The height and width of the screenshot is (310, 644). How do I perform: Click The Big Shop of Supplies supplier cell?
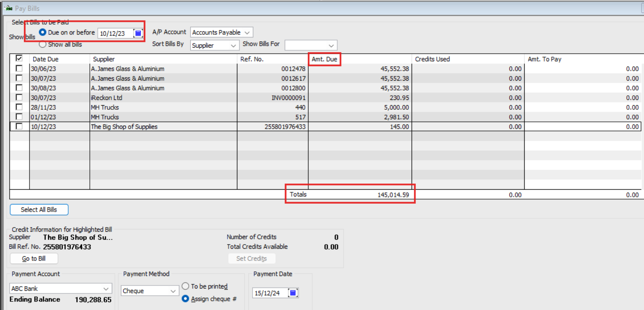coord(163,127)
